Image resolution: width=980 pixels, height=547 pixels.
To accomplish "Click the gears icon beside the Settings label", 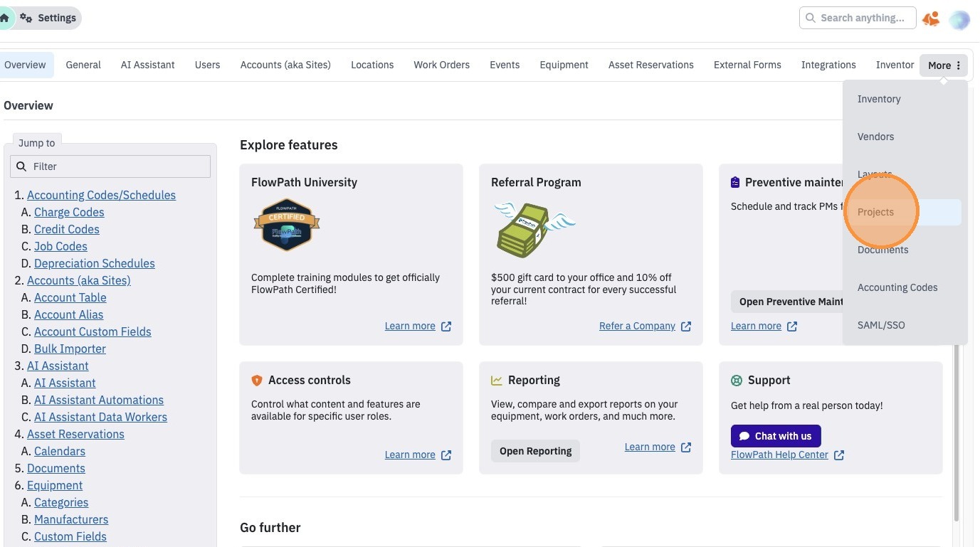I will [x=26, y=18].
